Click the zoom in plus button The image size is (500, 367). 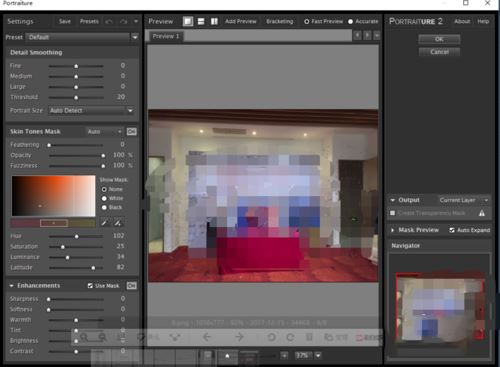point(284,356)
